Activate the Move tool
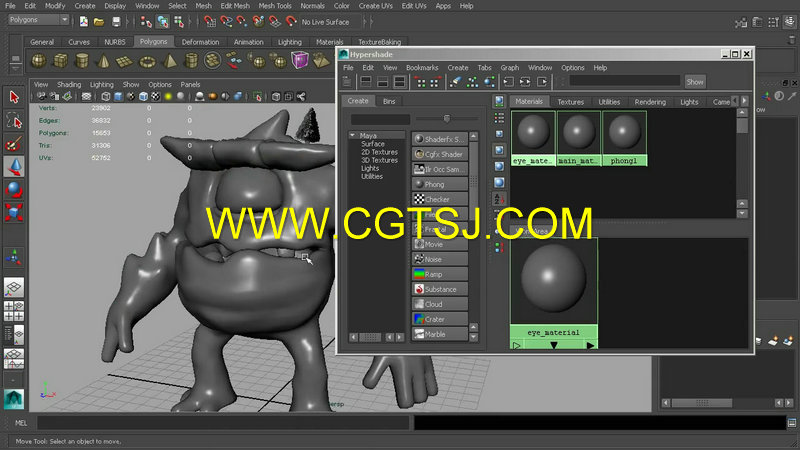This screenshot has height=450, width=800. [14, 167]
